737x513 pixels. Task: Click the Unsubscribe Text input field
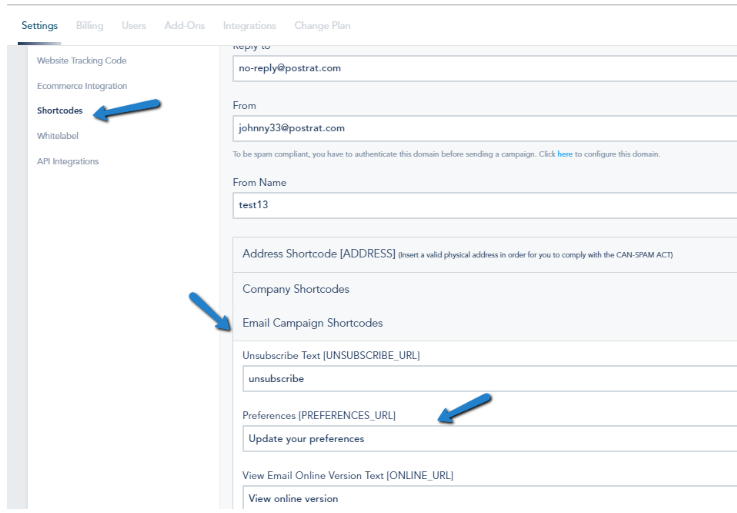coord(490,379)
